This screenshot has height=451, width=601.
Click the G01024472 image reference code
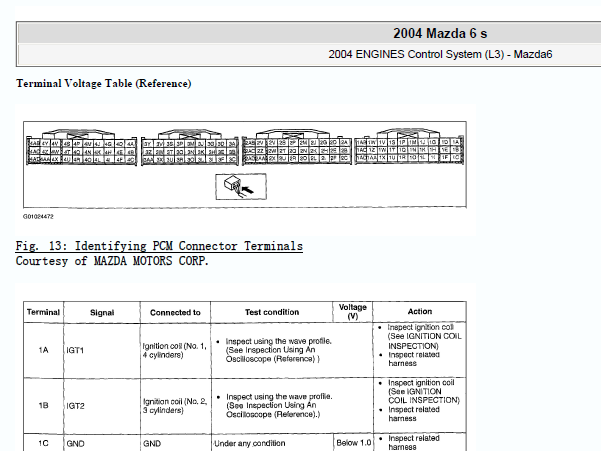pos(38,216)
